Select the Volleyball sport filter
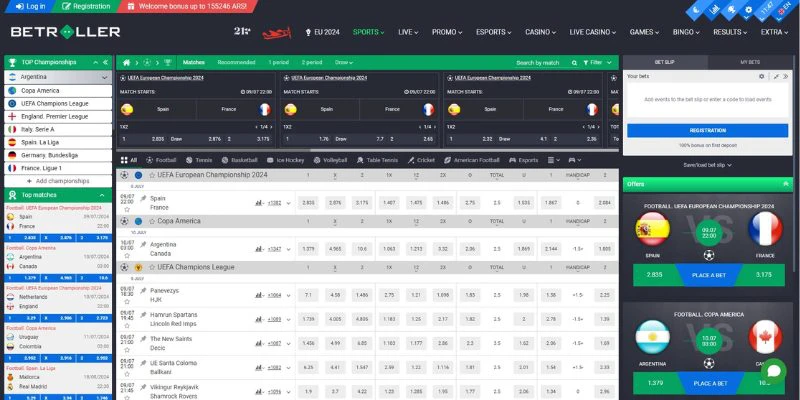 [330, 160]
